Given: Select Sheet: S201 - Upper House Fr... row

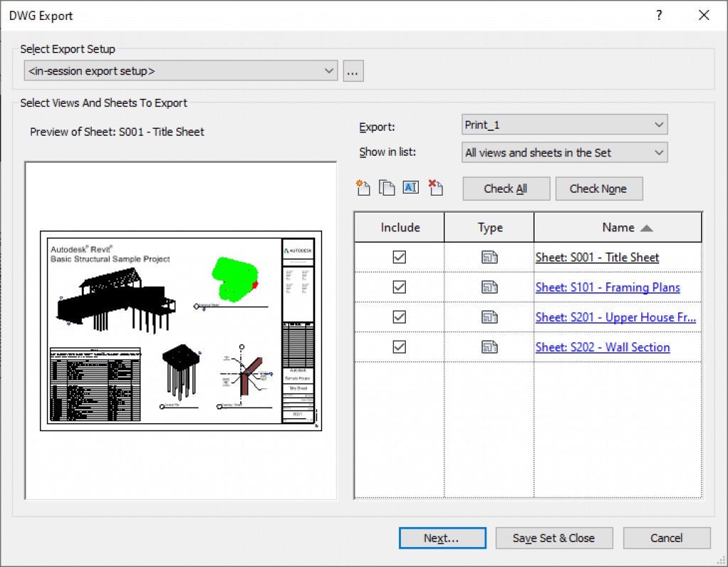Looking at the screenshot, I should 616,317.
